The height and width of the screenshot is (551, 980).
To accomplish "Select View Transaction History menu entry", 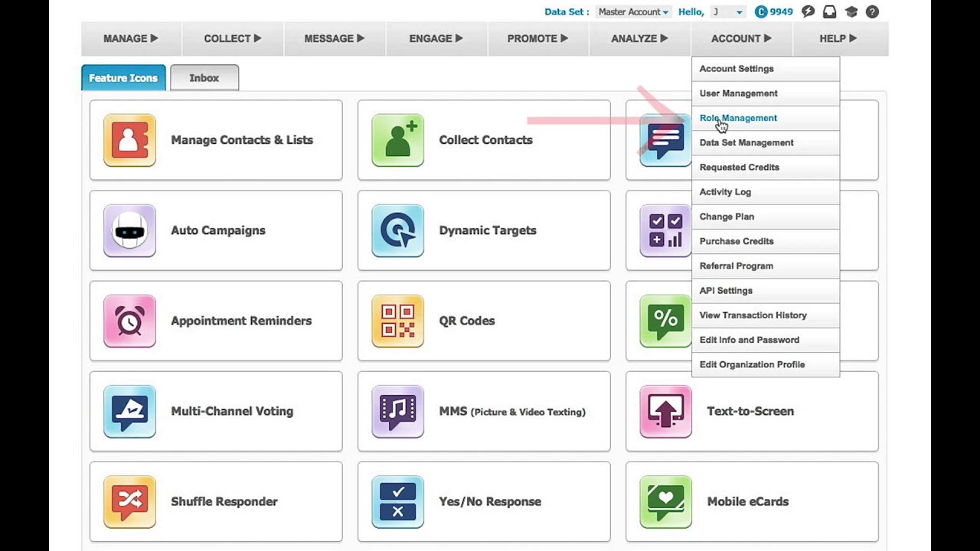I will 766,315.
